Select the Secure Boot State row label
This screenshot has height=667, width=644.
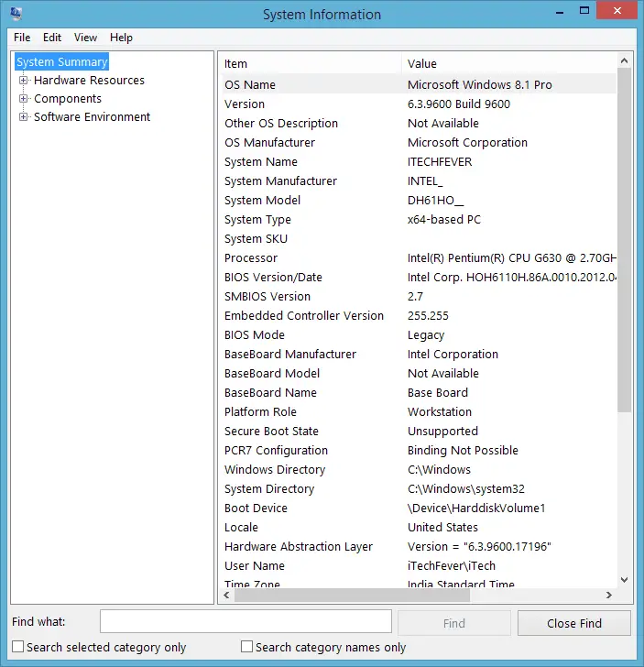(271, 431)
